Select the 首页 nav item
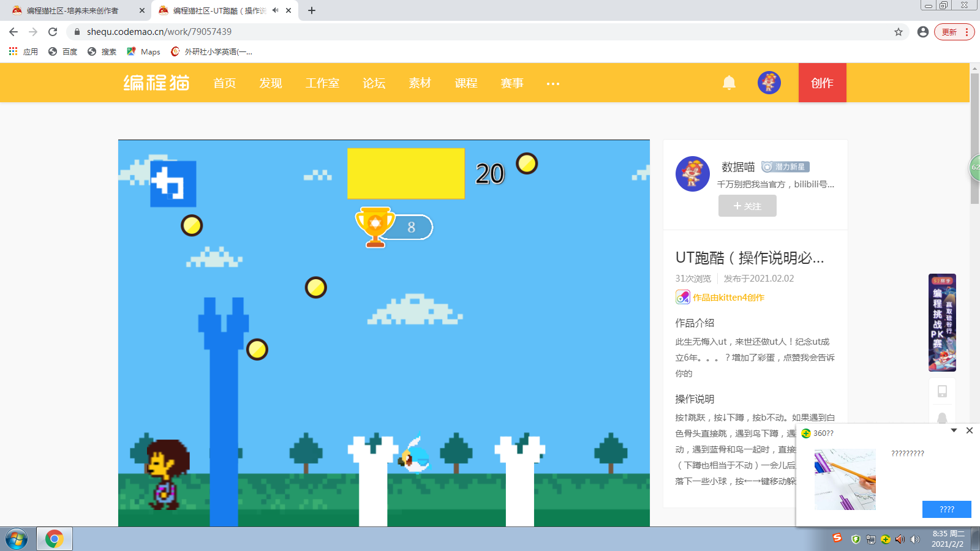The width and height of the screenshot is (980, 551). [x=225, y=83]
